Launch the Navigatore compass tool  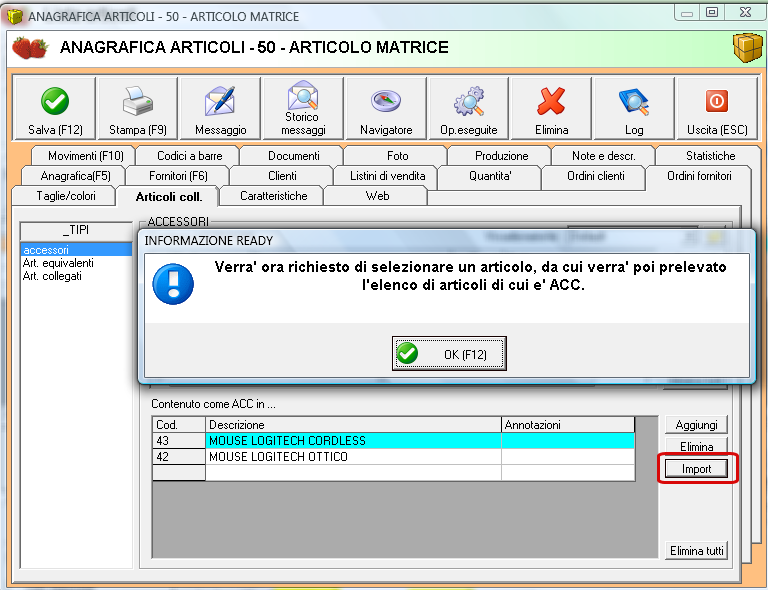386,109
